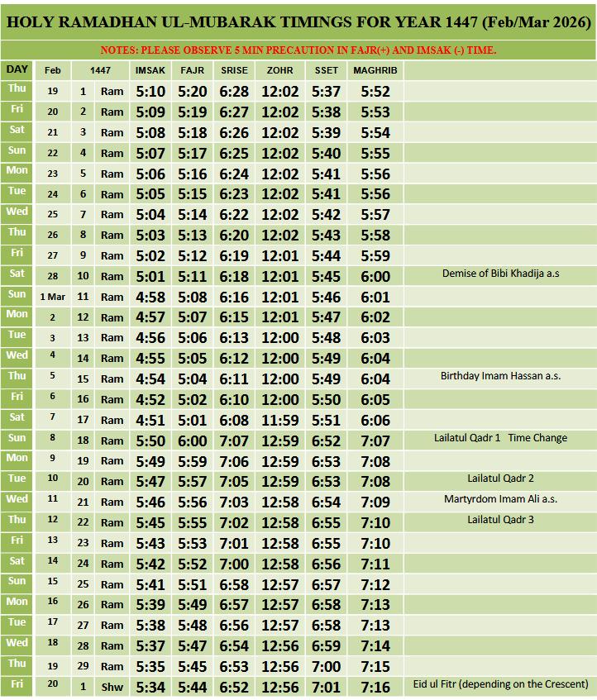Click the 'Eid ul Fitr' note

click(x=500, y=683)
